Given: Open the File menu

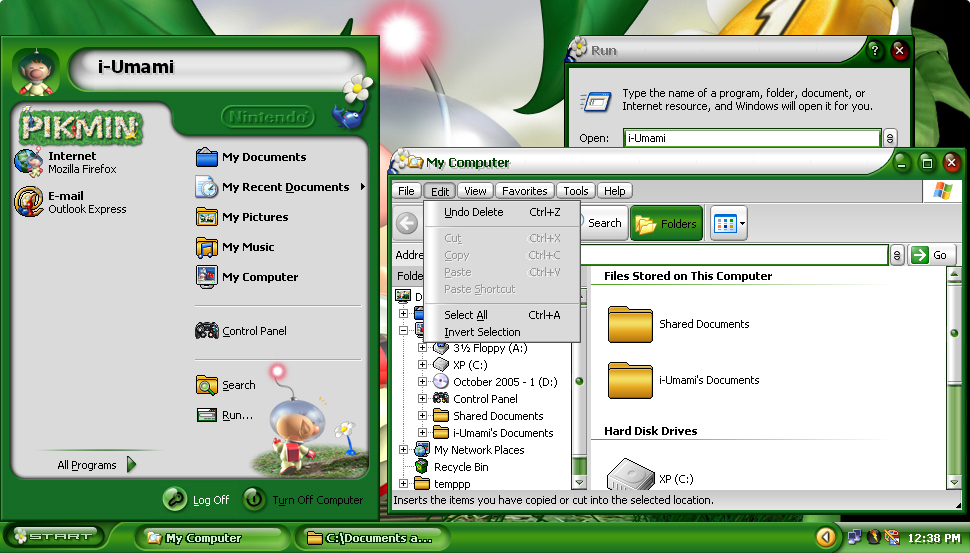Looking at the screenshot, I should (x=406, y=191).
